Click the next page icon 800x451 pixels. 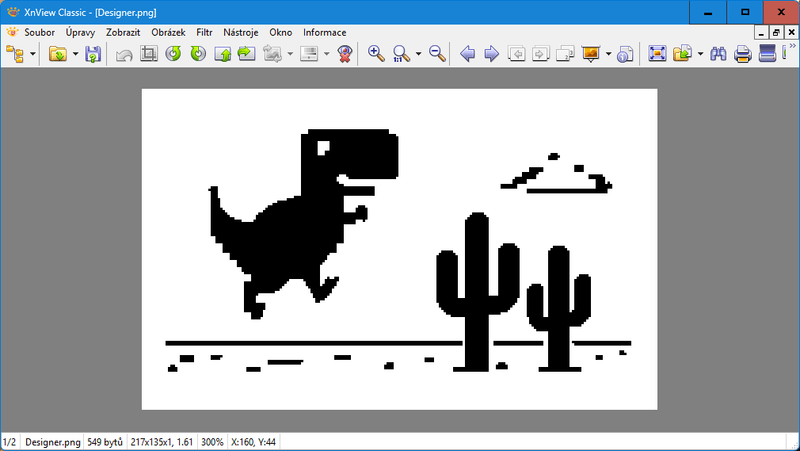(x=541, y=54)
